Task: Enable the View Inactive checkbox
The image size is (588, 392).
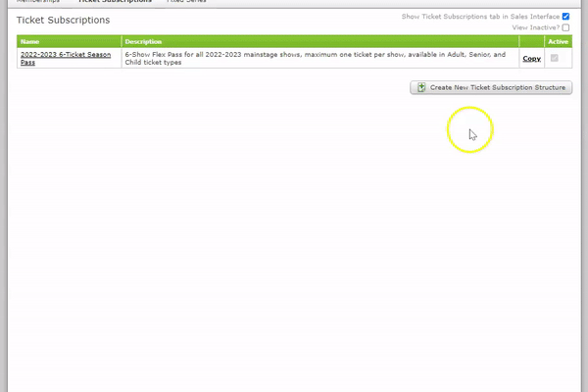Action: click(x=565, y=27)
